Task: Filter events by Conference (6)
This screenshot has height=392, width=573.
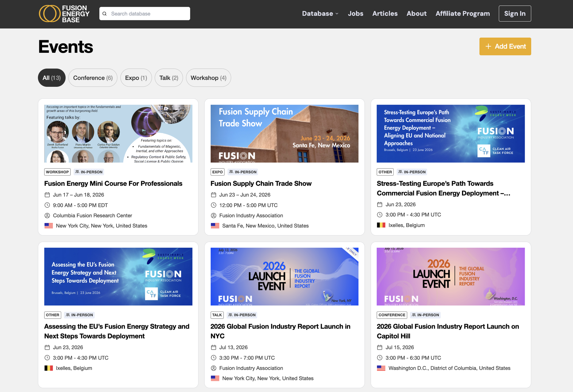Action: [x=93, y=78]
